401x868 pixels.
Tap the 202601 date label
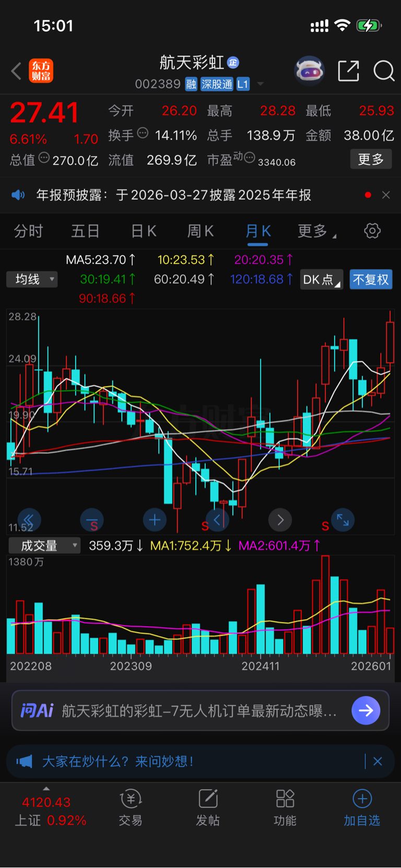point(371,667)
